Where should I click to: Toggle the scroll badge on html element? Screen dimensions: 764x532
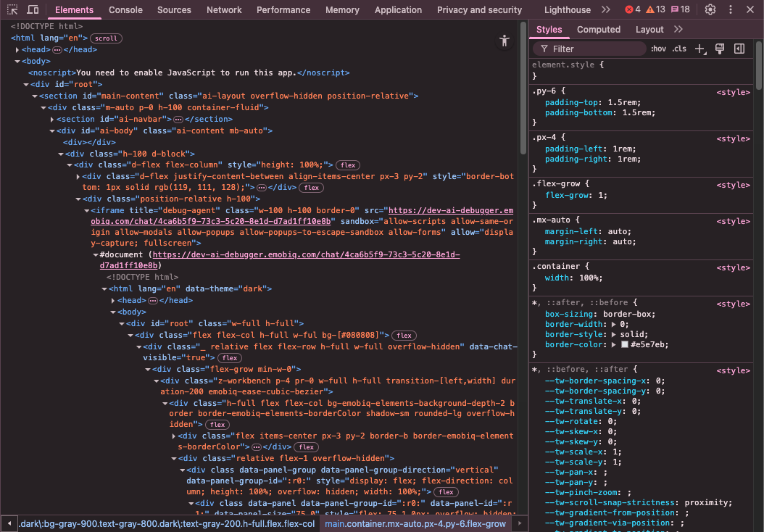coord(107,38)
